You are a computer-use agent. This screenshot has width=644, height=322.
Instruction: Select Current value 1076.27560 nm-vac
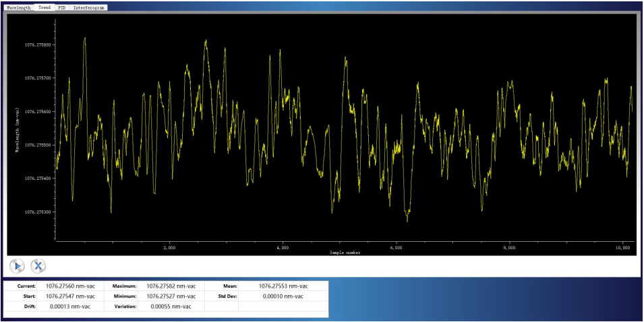[x=70, y=286]
